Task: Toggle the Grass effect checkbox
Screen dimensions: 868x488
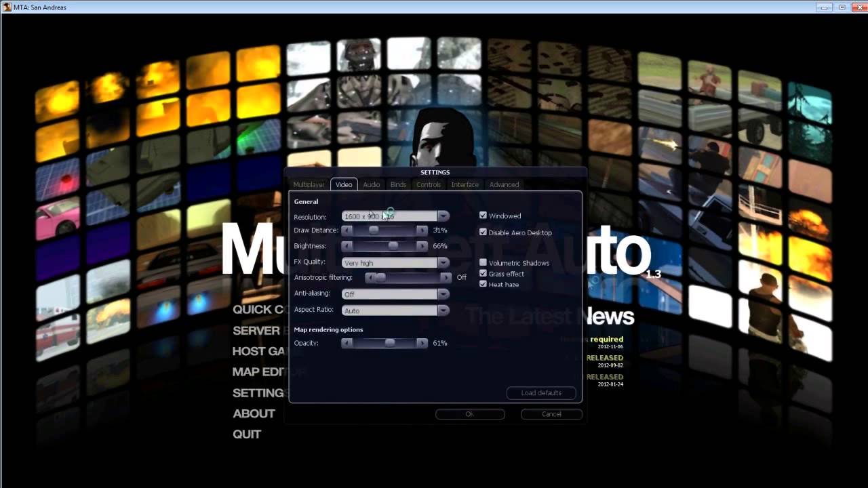Action: [483, 273]
